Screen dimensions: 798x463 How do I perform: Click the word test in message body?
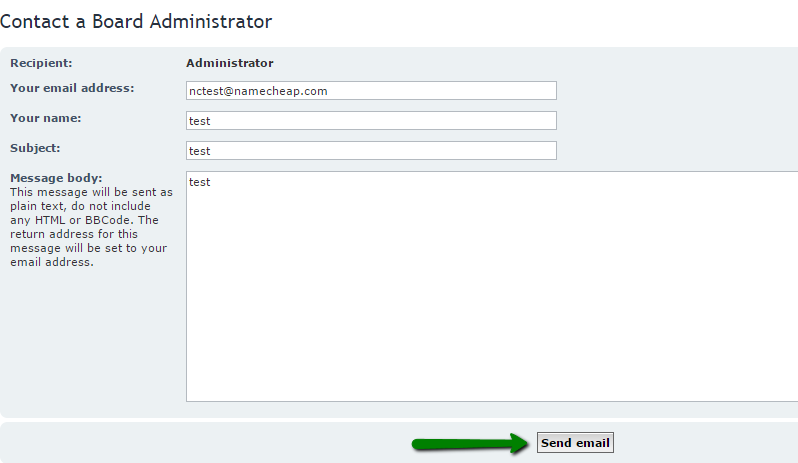click(200, 182)
